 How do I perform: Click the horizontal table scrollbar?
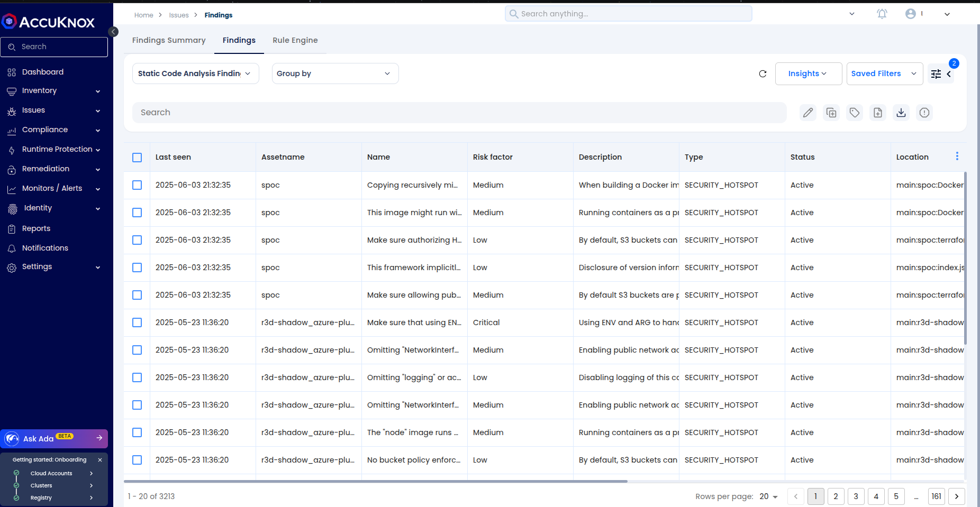pos(376,481)
